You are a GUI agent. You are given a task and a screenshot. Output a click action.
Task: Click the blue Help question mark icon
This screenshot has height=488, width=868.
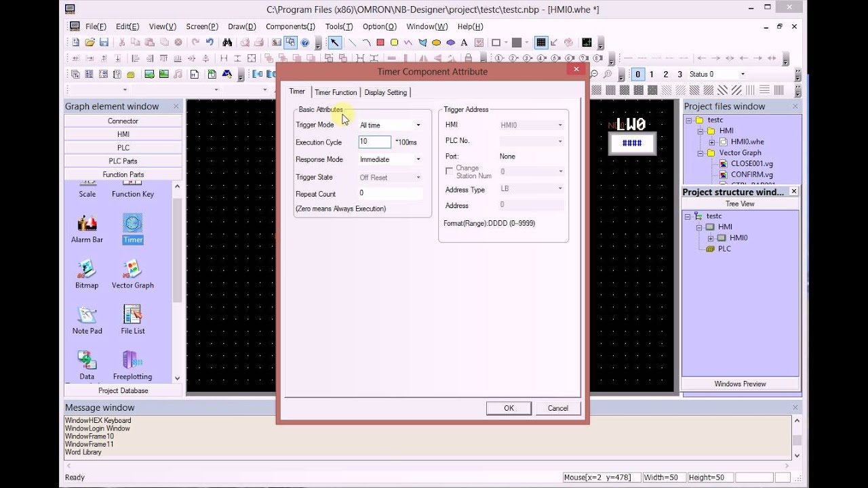[305, 42]
